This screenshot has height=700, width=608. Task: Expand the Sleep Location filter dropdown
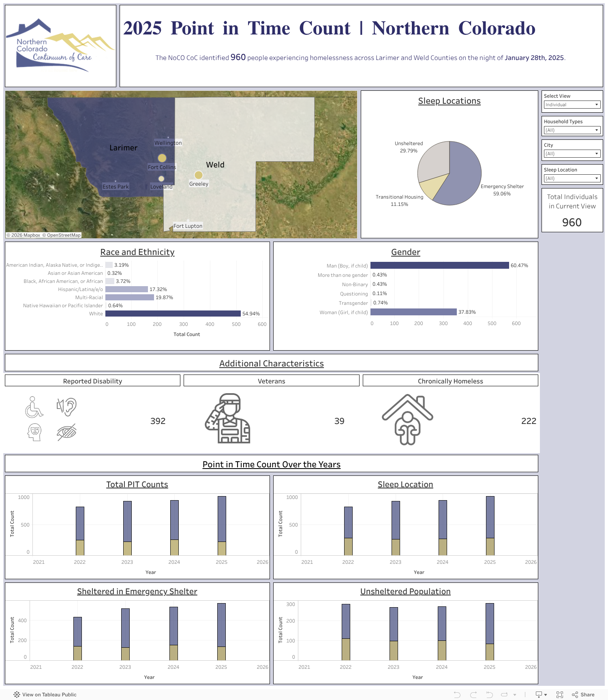[572, 178]
